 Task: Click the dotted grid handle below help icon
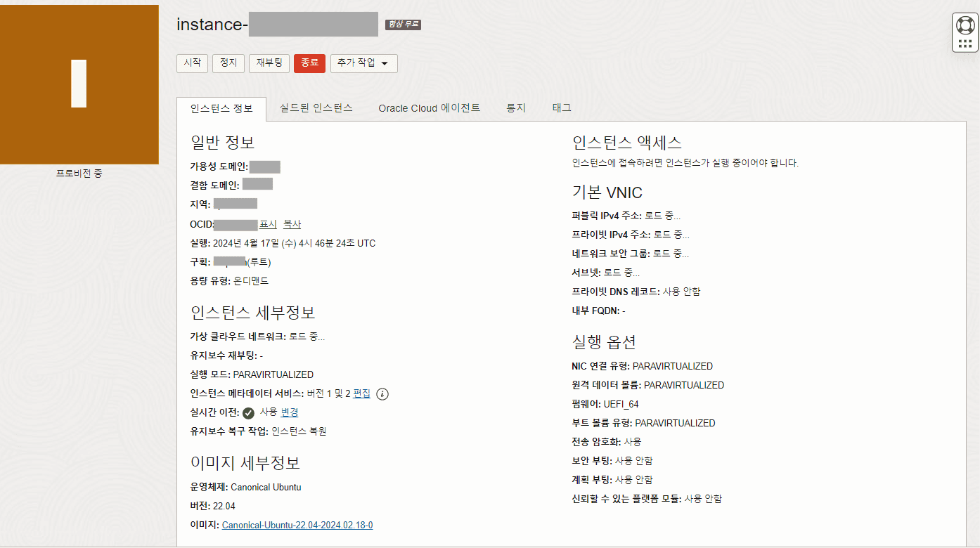click(x=965, y=44)
